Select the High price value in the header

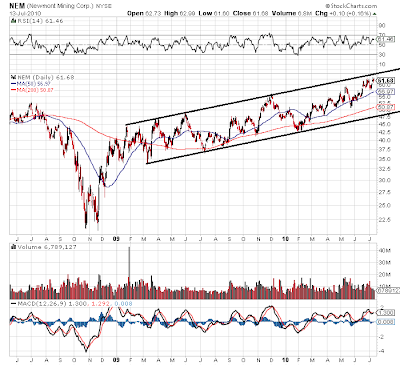187,13
